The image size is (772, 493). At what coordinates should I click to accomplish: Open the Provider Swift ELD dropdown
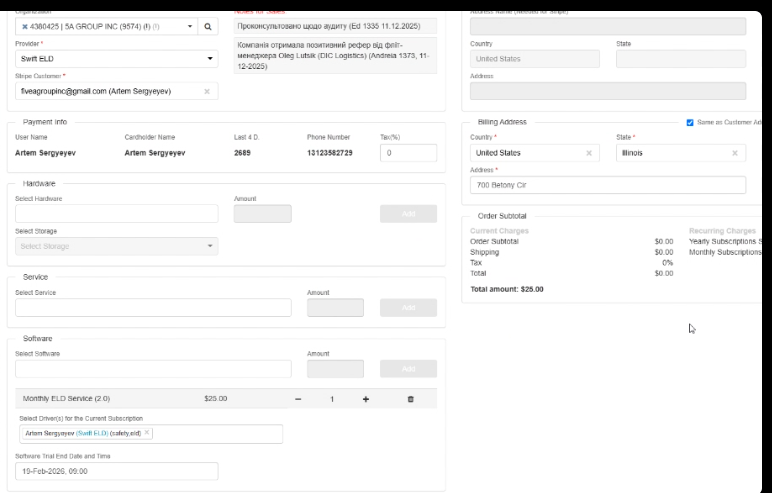click(x=117, y=59)
